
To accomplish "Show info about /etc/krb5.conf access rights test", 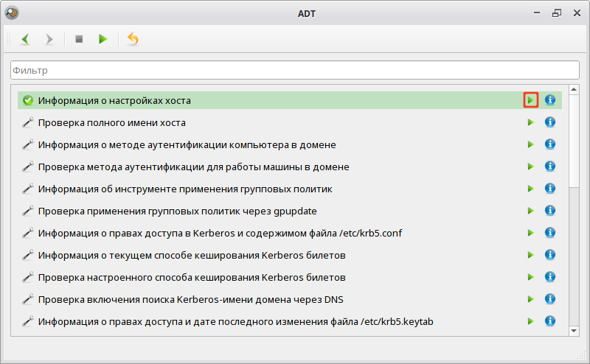I will 550,233.
